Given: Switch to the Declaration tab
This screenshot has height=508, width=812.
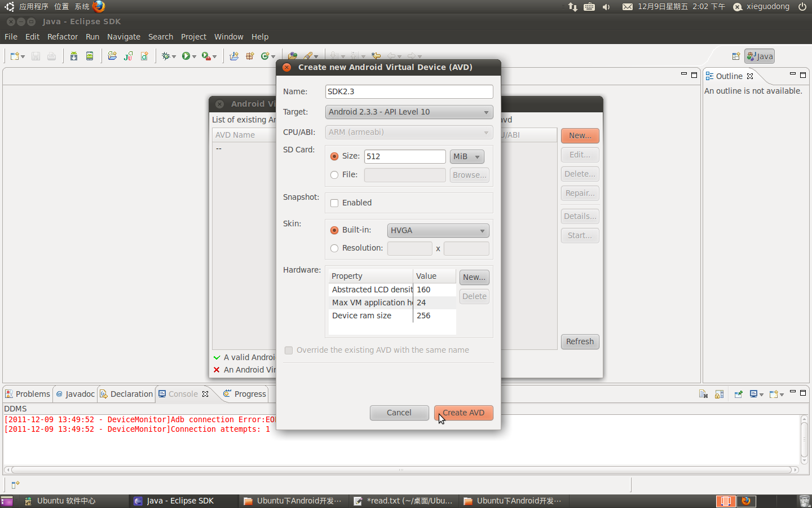Looking at the screenshot, I should [x=126, y=394].
